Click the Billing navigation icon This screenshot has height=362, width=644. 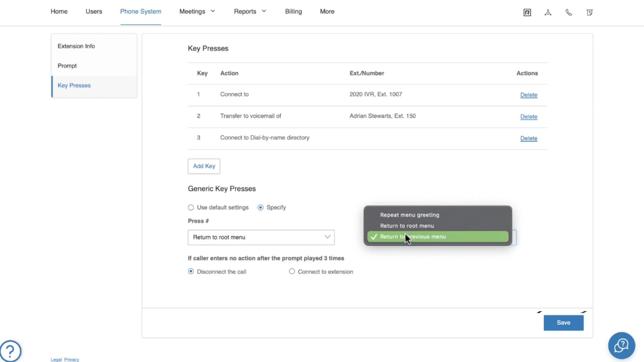294,11
